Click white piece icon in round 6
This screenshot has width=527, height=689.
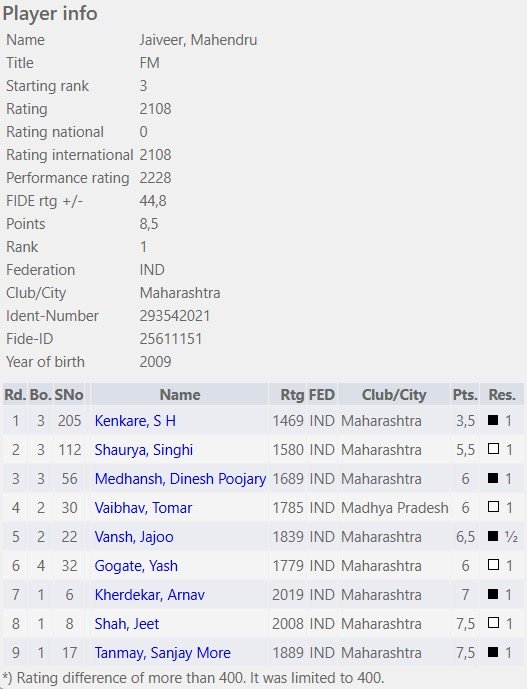point(493,565)
